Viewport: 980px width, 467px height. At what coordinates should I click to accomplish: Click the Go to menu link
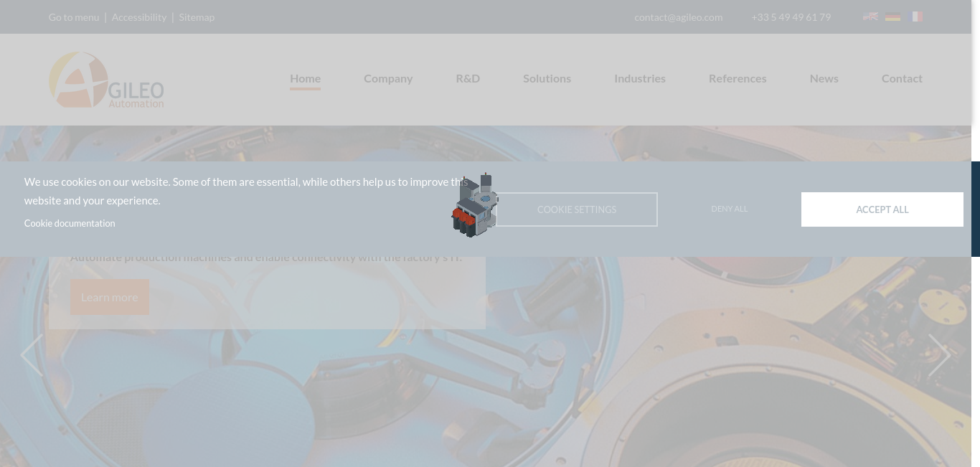click(74, 17)
